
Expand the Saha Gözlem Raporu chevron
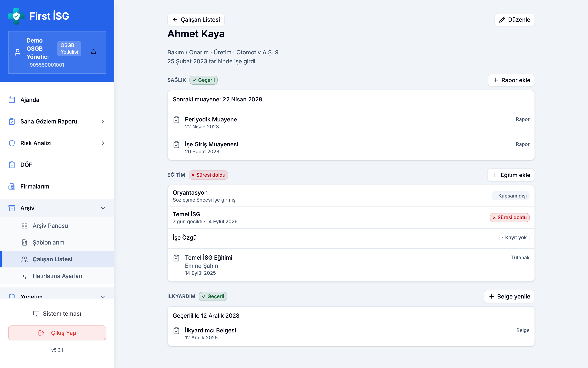point(103,121)
